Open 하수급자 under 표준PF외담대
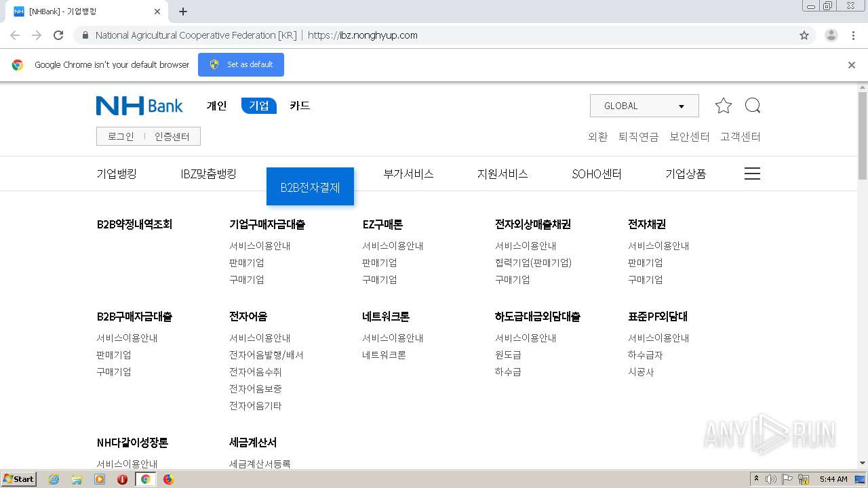Image resolution: width=868 pixels, height=488 pixels. click(x=646, y=355)
